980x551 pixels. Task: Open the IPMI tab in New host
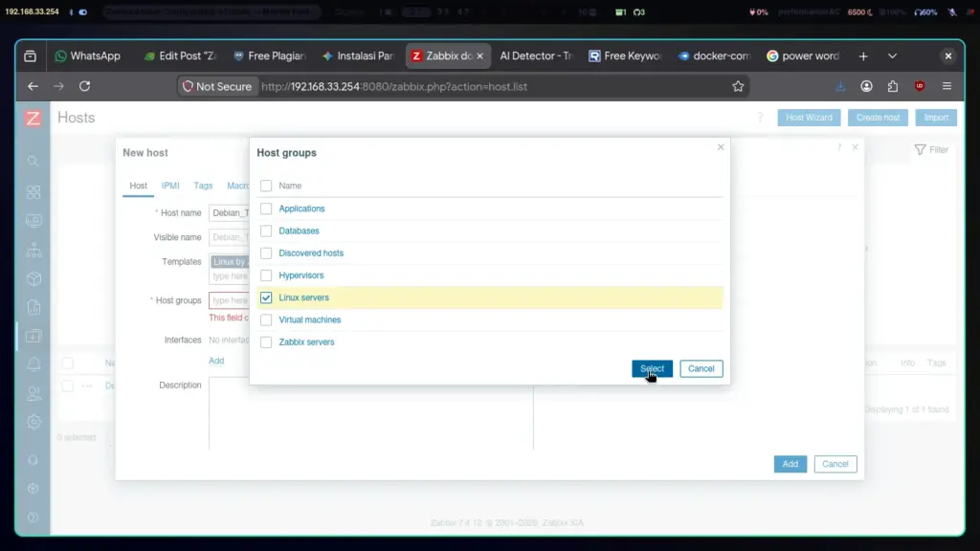pos(170,187)
